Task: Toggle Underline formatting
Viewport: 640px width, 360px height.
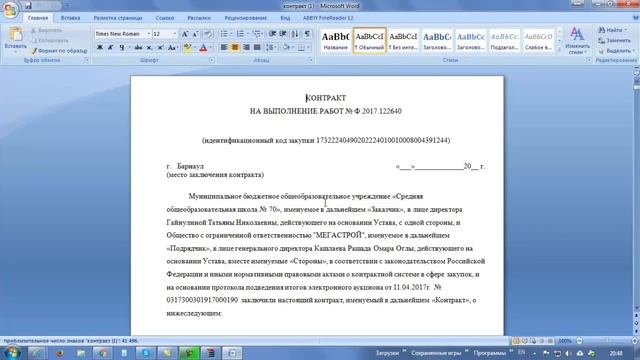Action: [x=121, y=48]
